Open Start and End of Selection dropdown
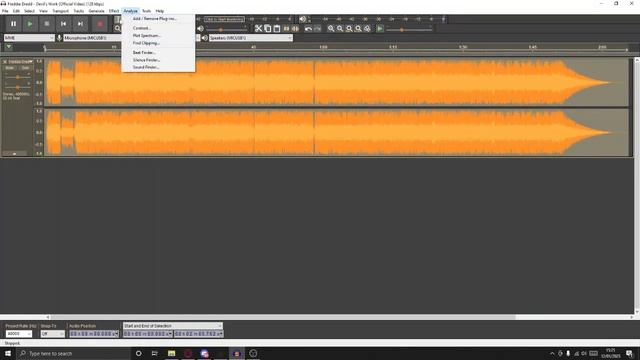The height and width of the screenshot is (360, 640). (173, 326)
